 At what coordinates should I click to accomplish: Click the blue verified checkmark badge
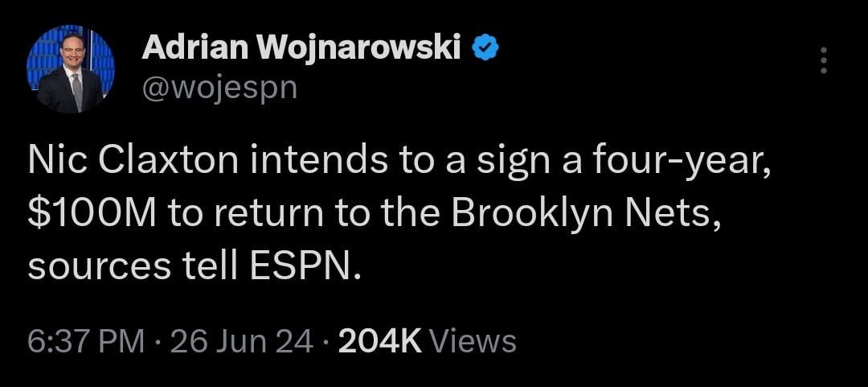click(x=486, y=50)
